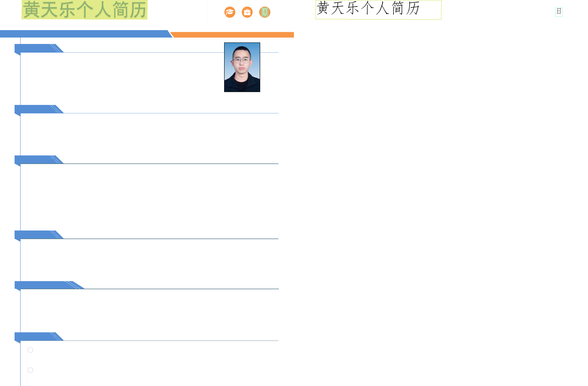The width and height of the screenshot is (588, 386).
Task: Click the green-highlighted 黄天乐个人简历 title
Action: [84, 10]
